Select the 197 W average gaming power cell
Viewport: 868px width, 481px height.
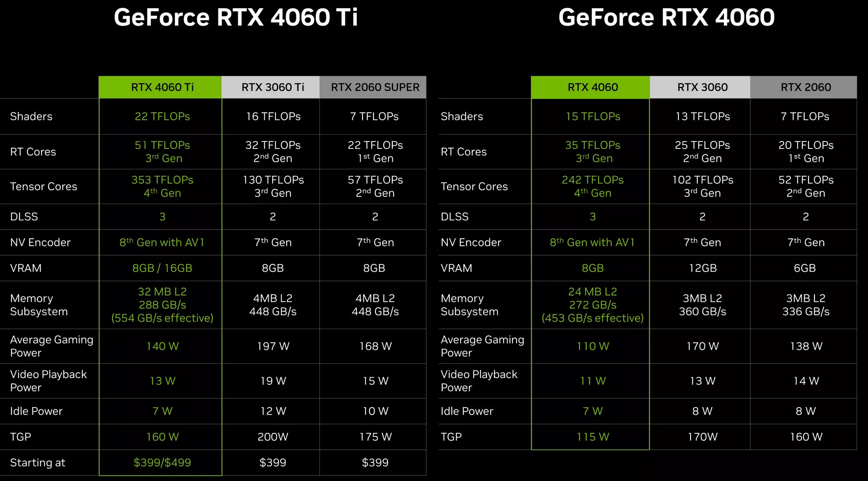pyautogui.click(x=273, y=346)
